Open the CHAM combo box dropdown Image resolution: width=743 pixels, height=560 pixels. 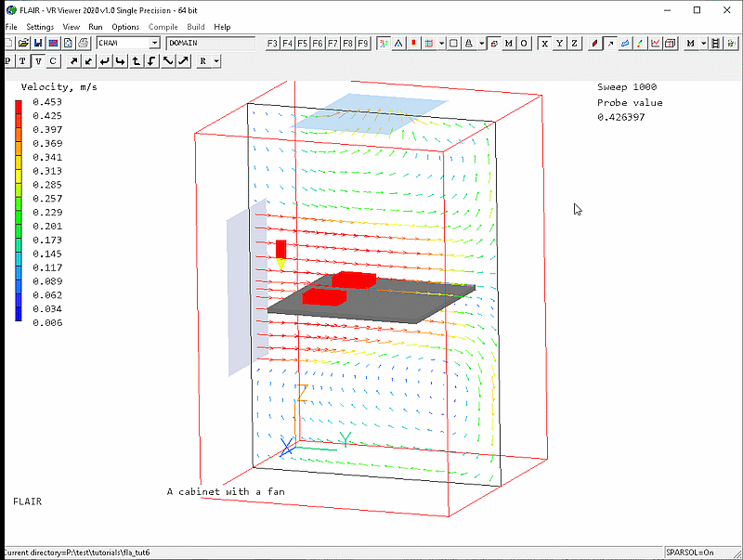[x=154, y=44]
